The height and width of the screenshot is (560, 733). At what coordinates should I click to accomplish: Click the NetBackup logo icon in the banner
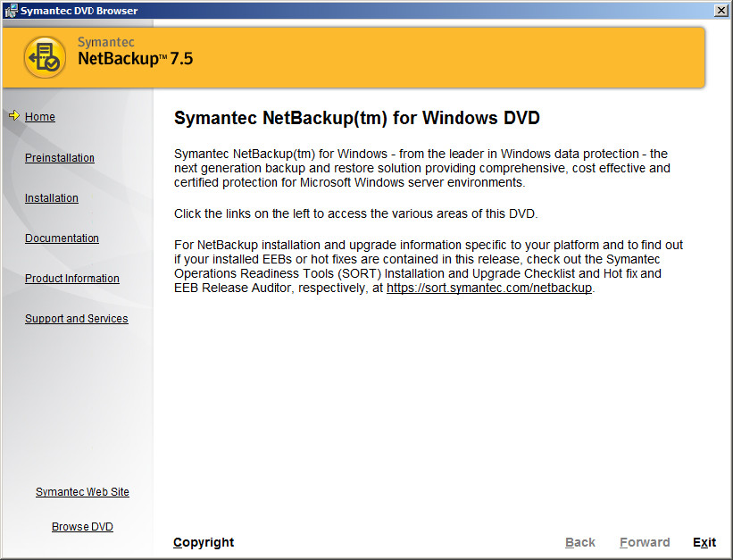point(45,56)
